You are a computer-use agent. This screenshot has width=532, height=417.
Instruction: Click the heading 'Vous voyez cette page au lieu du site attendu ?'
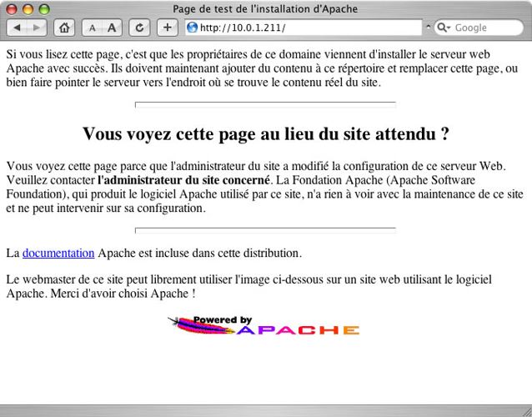pyautogui.click(x=266, y=133)
